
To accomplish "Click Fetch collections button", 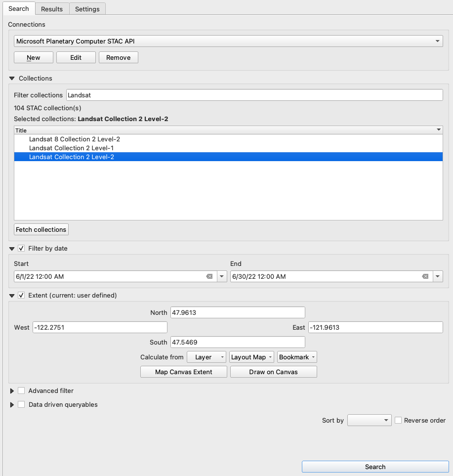I will (x=41, y=229).
